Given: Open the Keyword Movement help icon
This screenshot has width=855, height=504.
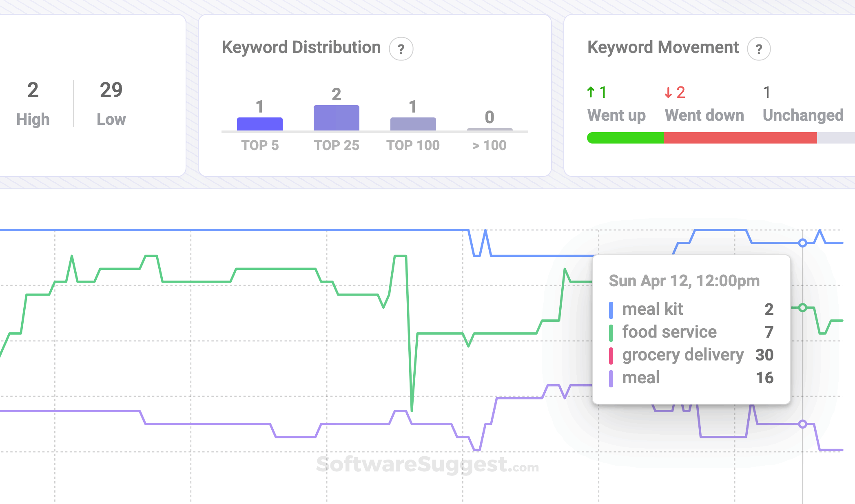Looking at the screenshot, I should pyautogui.click(x=759, y=49).
